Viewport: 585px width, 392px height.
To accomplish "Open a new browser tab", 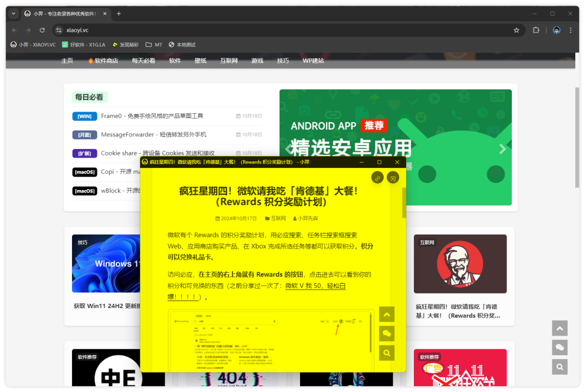I will [119, 14].
